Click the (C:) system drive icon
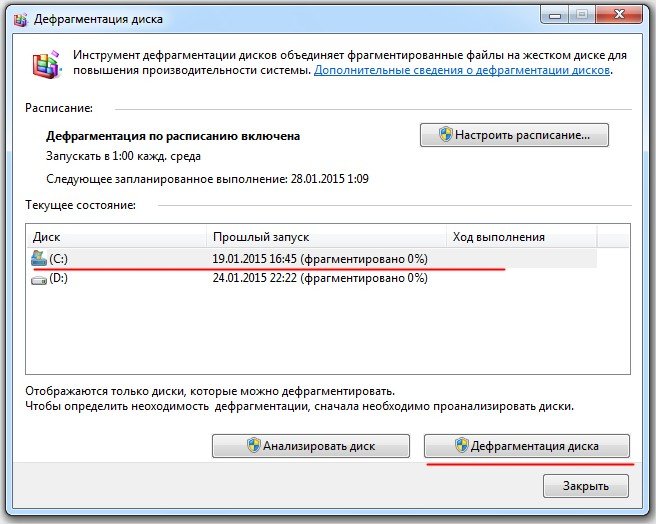This screenshot has width=656, height=524. tap(39, 259)
